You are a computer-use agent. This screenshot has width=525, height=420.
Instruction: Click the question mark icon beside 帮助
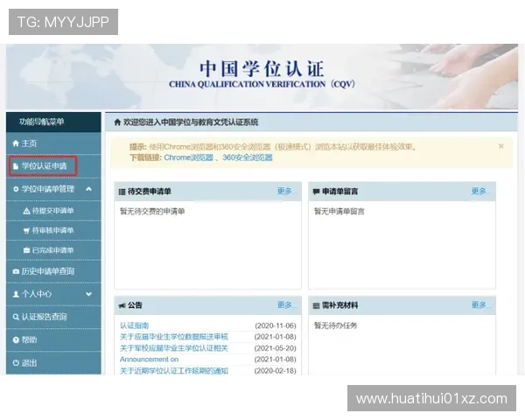(x=16, y=340)
